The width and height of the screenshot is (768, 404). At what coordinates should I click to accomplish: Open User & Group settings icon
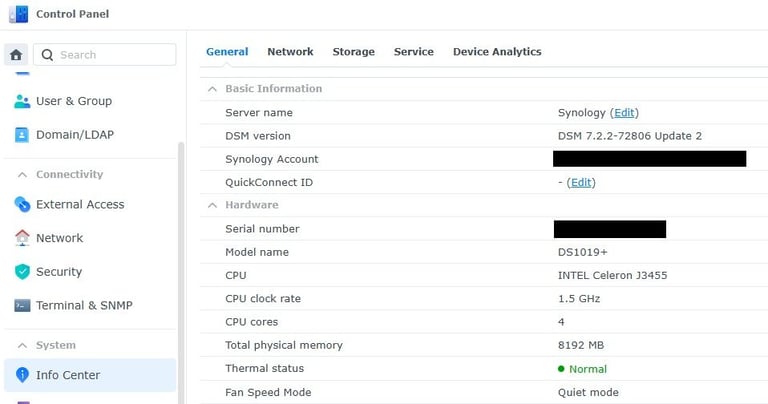[22, 101]
